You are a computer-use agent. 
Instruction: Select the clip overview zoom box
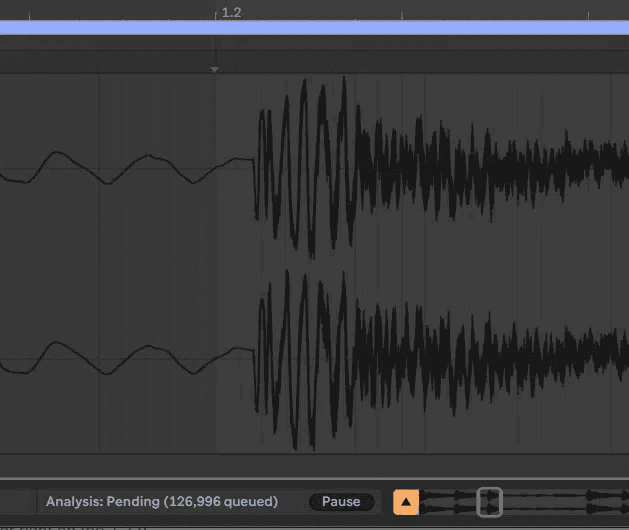(489, 502)
